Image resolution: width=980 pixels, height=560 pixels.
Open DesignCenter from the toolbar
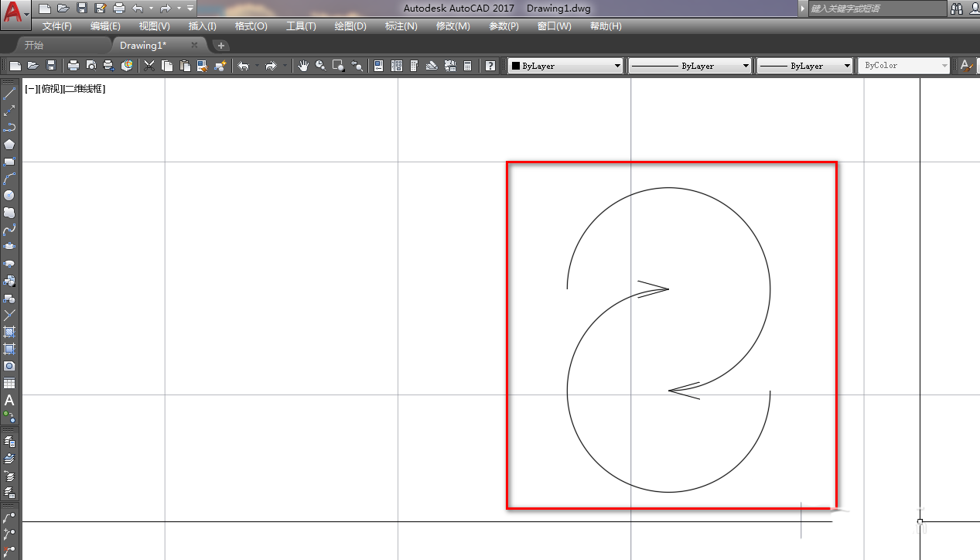point(397,66)
